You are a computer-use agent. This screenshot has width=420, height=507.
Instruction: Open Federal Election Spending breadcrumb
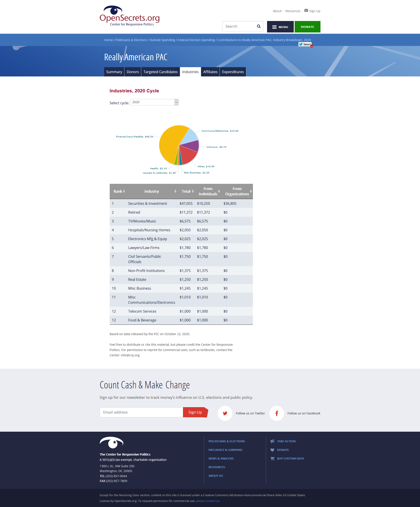196,40
